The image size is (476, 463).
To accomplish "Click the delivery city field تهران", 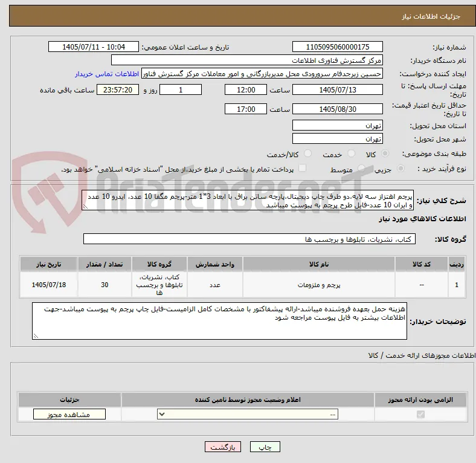I will (x=337, y=138).
